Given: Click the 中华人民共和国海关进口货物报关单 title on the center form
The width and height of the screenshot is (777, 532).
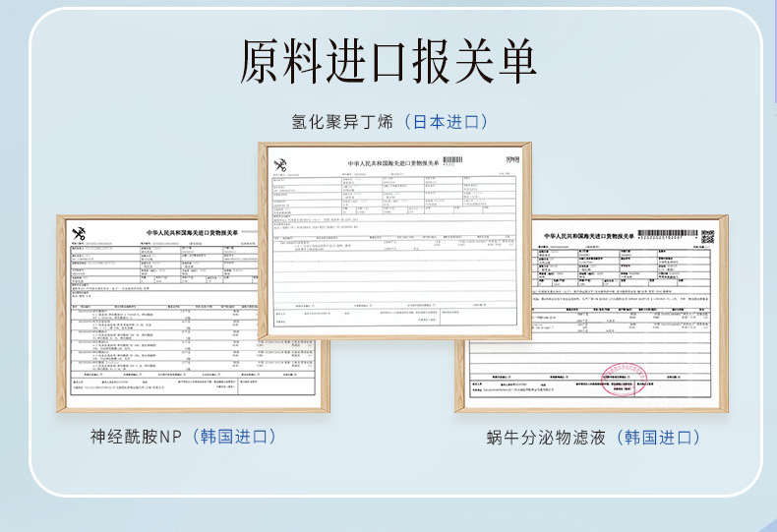Looking at the screenshot, I should [393, 163].
